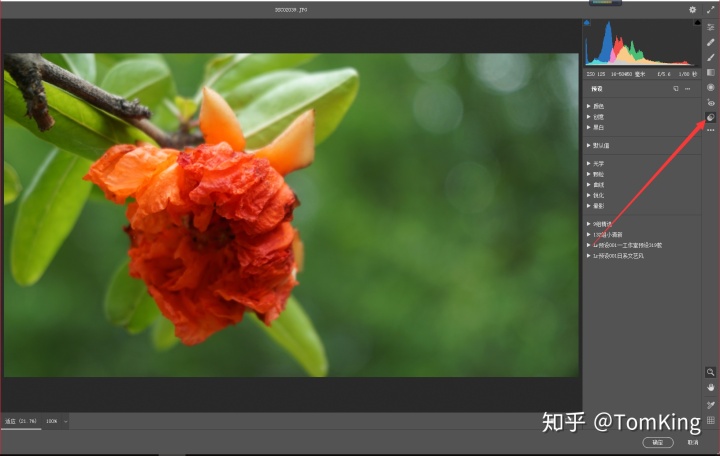720x456 pixels.
Task: Expand the 曲线 preset group
Action: pos(595,185)
